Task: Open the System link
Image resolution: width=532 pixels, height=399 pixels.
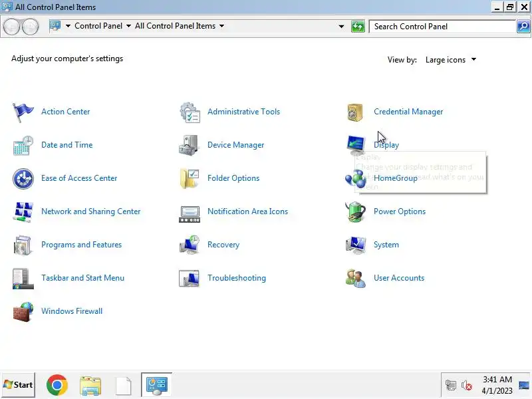Action: (x=386, y=245)
